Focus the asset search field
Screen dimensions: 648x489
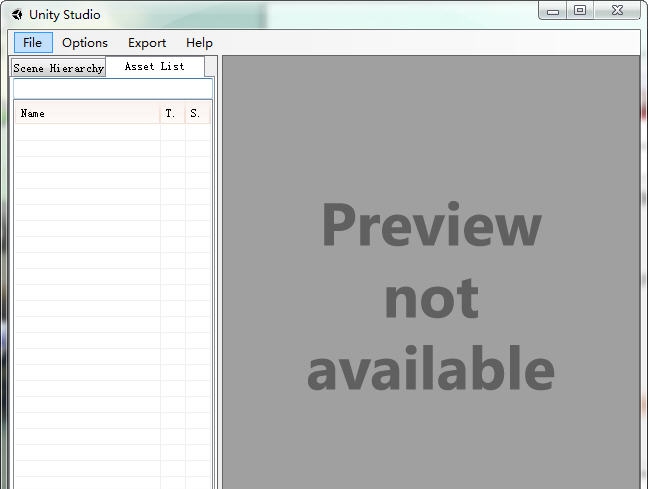tap(113, 88)
